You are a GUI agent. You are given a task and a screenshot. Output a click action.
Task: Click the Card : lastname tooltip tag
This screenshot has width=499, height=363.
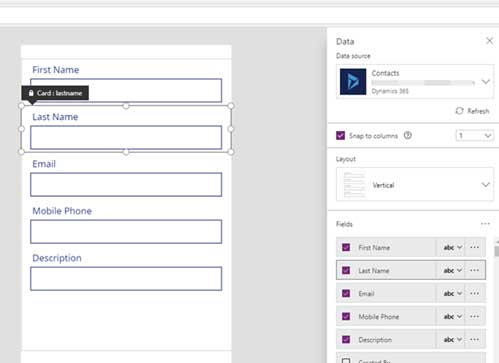pos(55,93)
